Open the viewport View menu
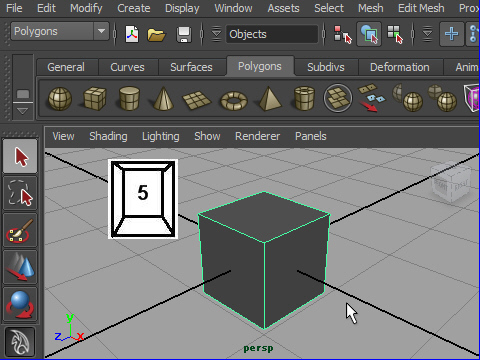This screenshot has height=360, width=480. (63, 136)
